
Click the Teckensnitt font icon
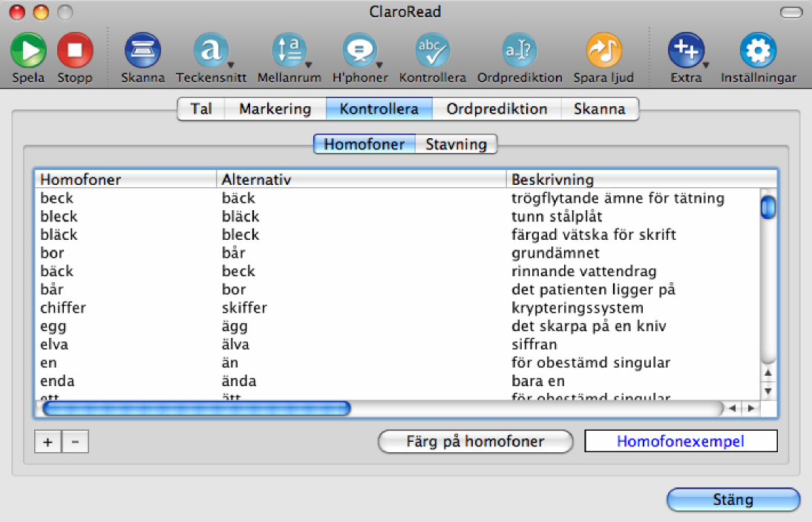210,50
